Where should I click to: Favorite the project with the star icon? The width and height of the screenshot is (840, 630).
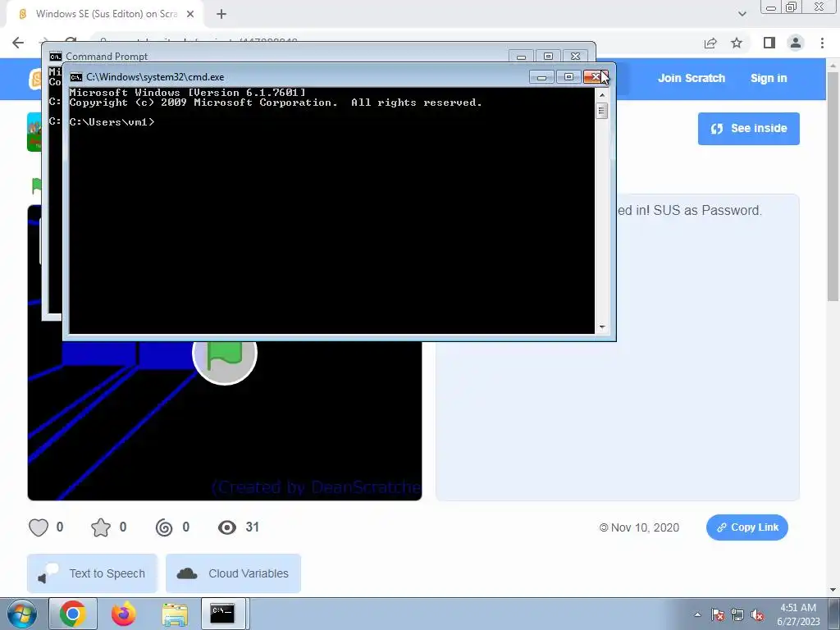tap(101, 527)
